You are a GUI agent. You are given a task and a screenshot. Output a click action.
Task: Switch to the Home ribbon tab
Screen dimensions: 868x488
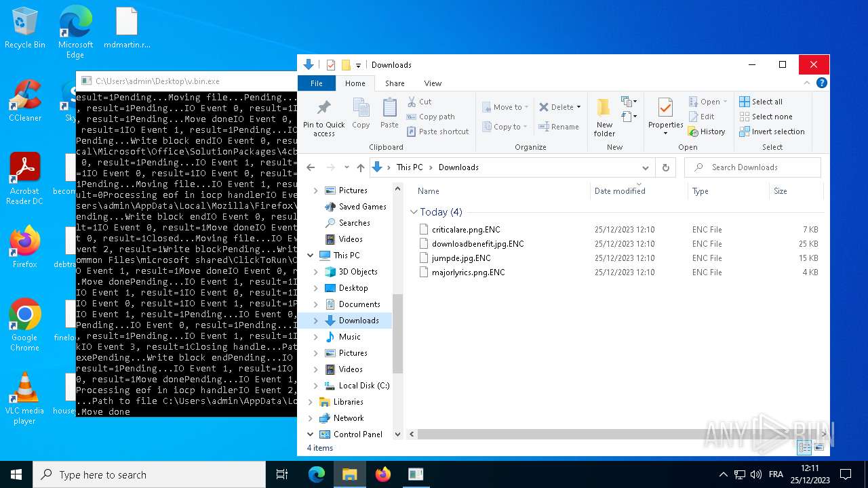[x=355, y=83]
